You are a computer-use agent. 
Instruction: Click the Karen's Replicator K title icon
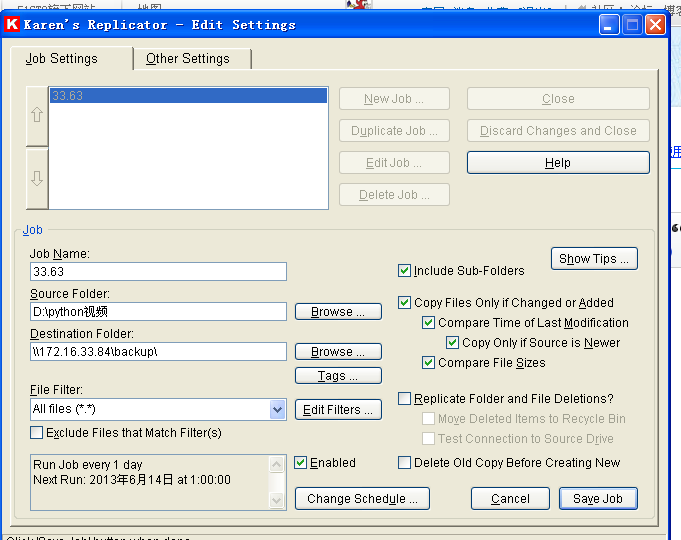point(12,24)
